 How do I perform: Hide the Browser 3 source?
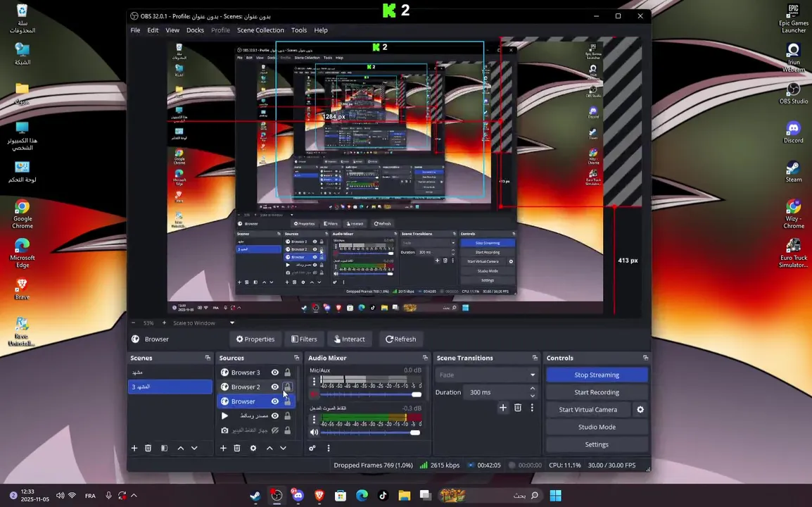275,373
